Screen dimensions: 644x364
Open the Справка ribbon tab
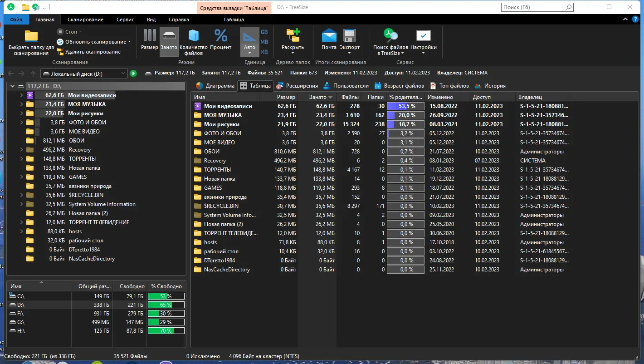[179, 20]
